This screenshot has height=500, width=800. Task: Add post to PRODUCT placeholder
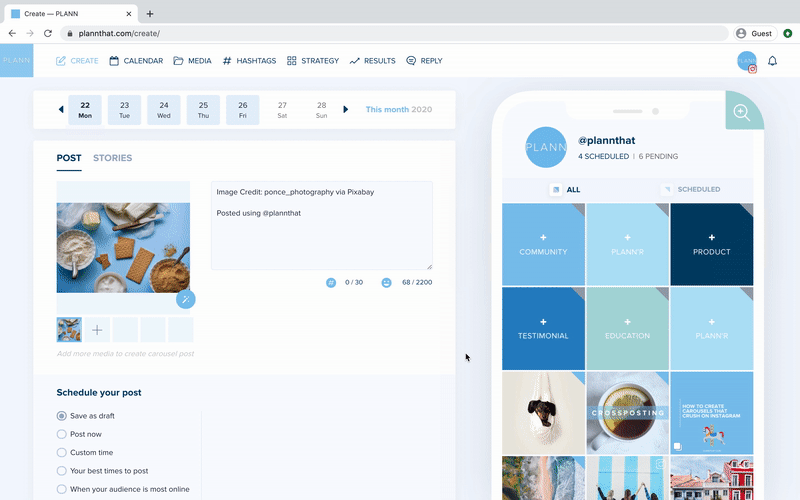point(712,244)
